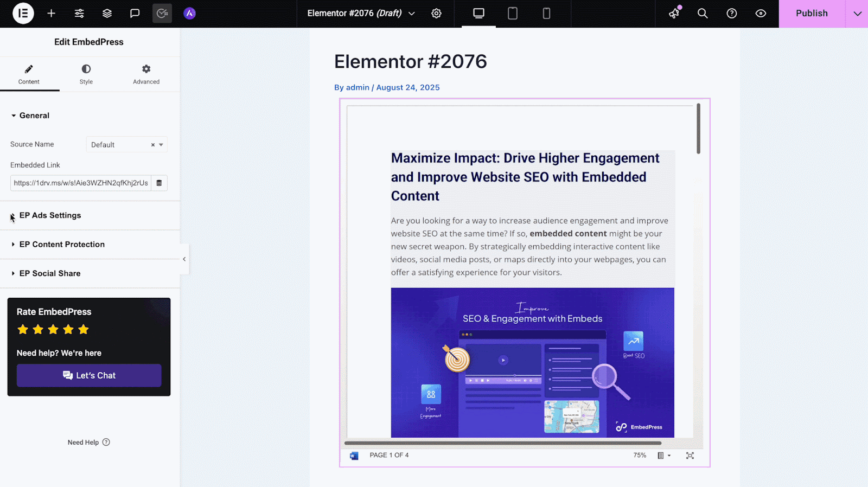The height and width of the screenshot is (487, 868).
Task: Switch to the Advanced tab
Action: tap(146, 74)
